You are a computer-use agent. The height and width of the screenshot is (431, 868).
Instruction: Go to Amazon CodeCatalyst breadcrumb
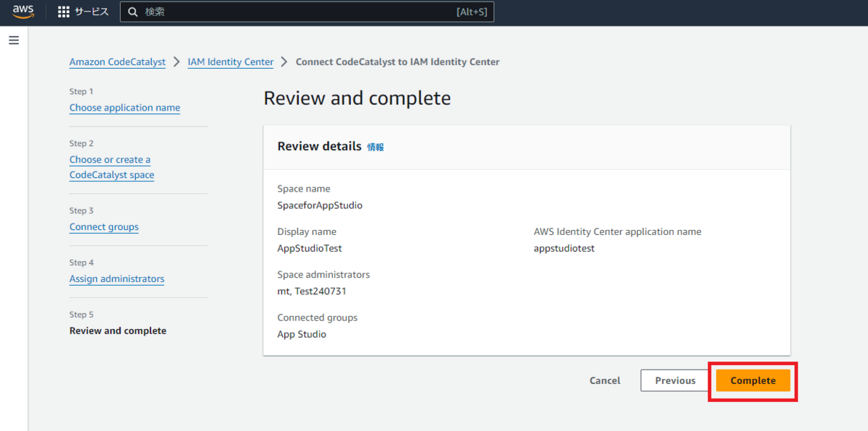point(117,62)
